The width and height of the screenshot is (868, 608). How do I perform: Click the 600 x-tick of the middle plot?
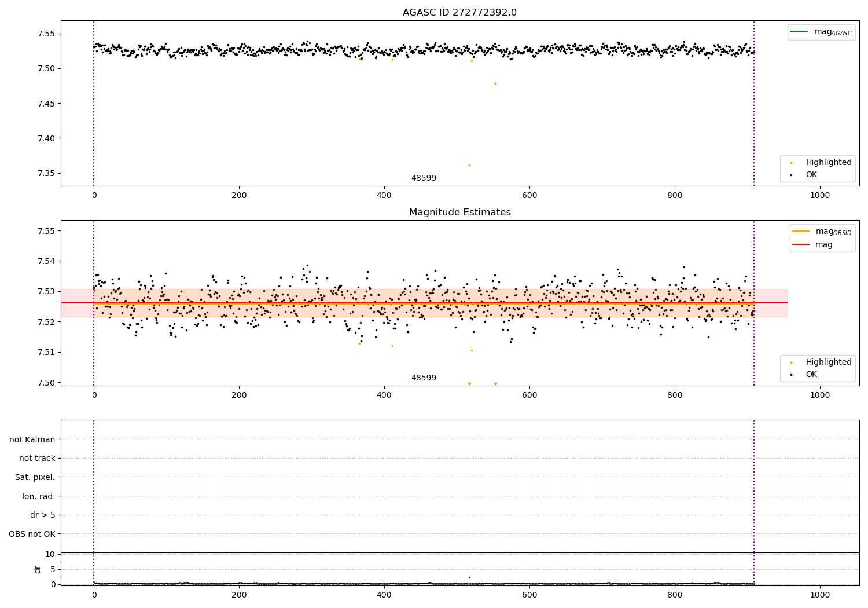[x=529, y=395]
